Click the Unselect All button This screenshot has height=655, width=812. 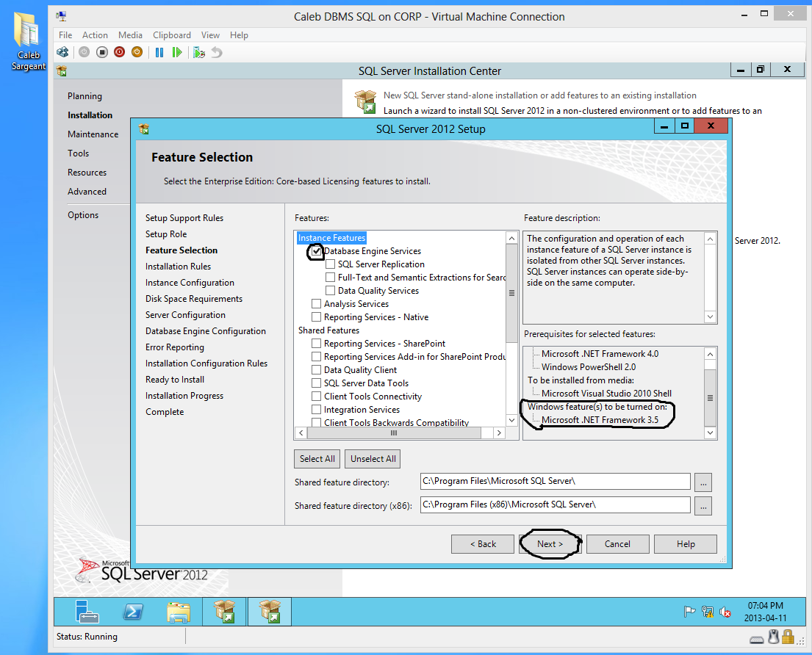point(373,459)
